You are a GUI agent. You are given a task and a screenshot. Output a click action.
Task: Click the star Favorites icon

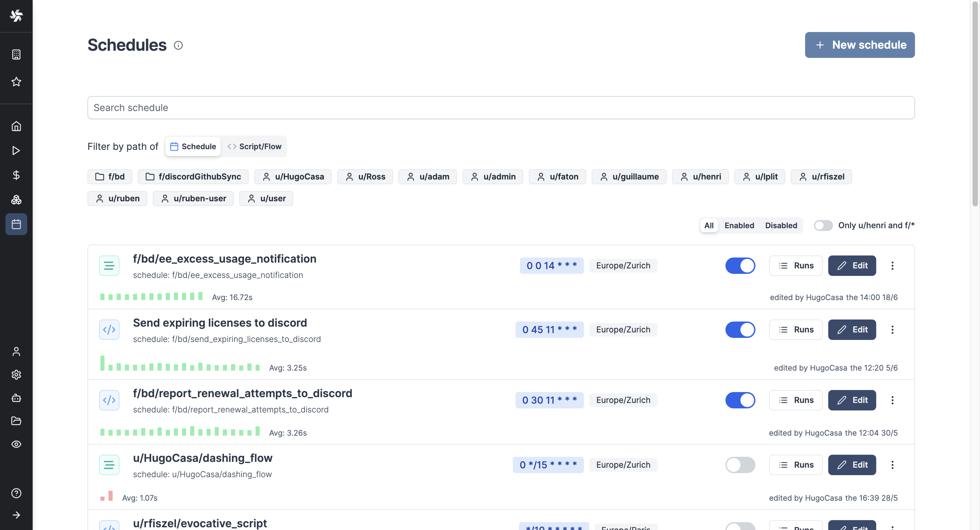click(16, 81)
